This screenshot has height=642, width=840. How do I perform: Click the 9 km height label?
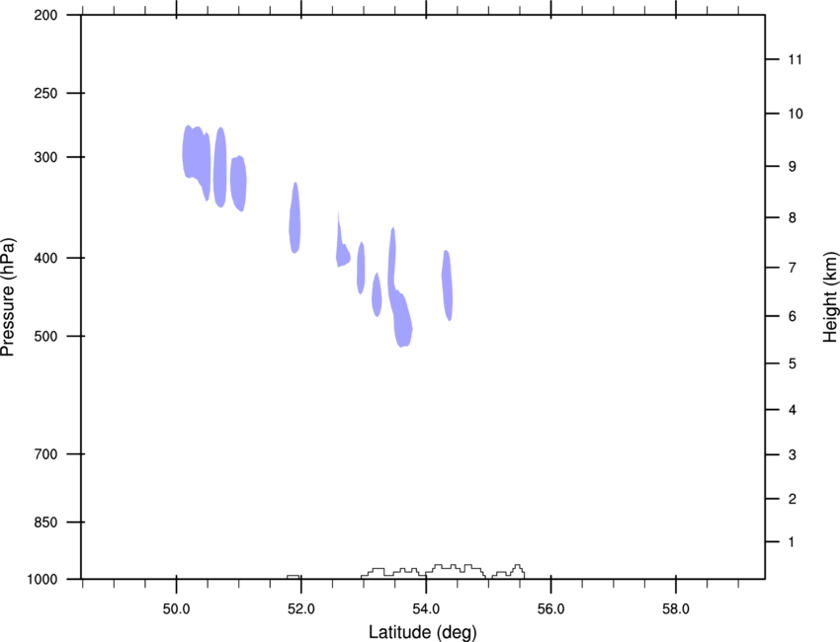[793, 167]
